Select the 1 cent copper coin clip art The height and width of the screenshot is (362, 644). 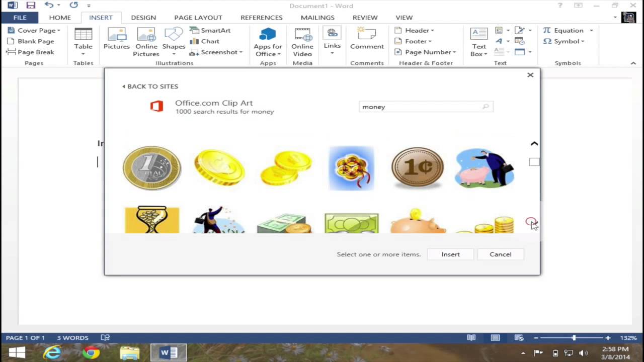pos(417,167)
